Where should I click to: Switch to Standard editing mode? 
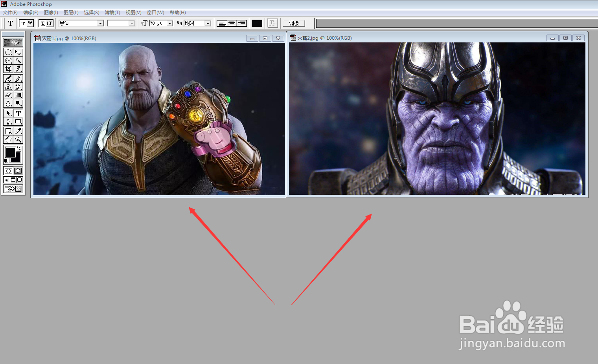8,171
